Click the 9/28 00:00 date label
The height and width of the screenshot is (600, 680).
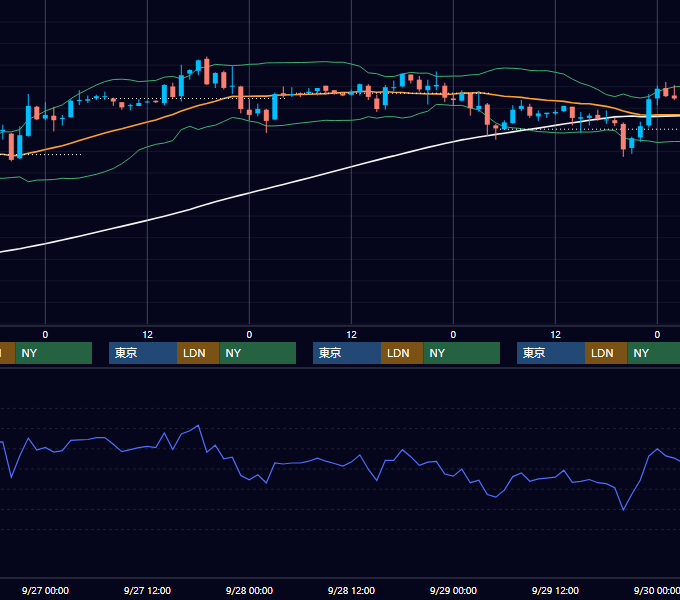click(x=249, y=590)
